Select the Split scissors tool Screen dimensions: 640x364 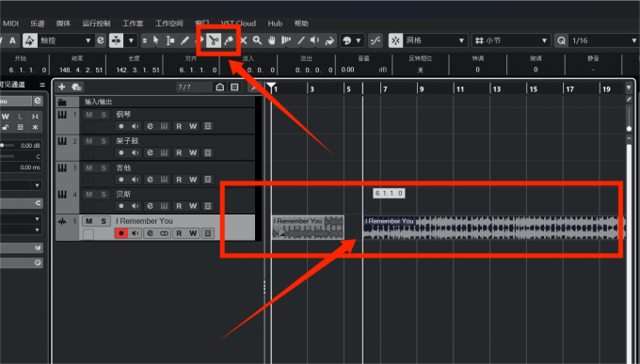(x=214, y=40)
